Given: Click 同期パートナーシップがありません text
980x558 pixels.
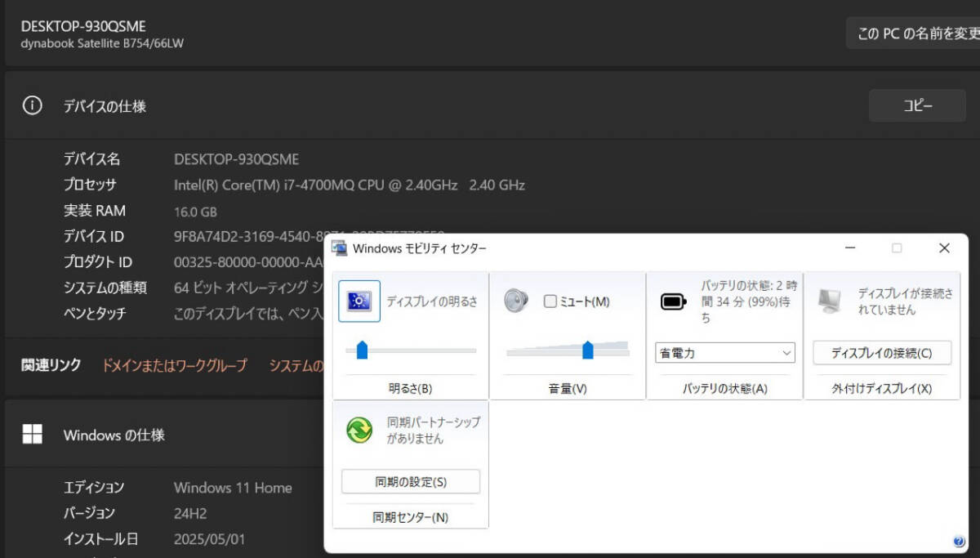Looking at the screenshot, I should click(433, 431).
